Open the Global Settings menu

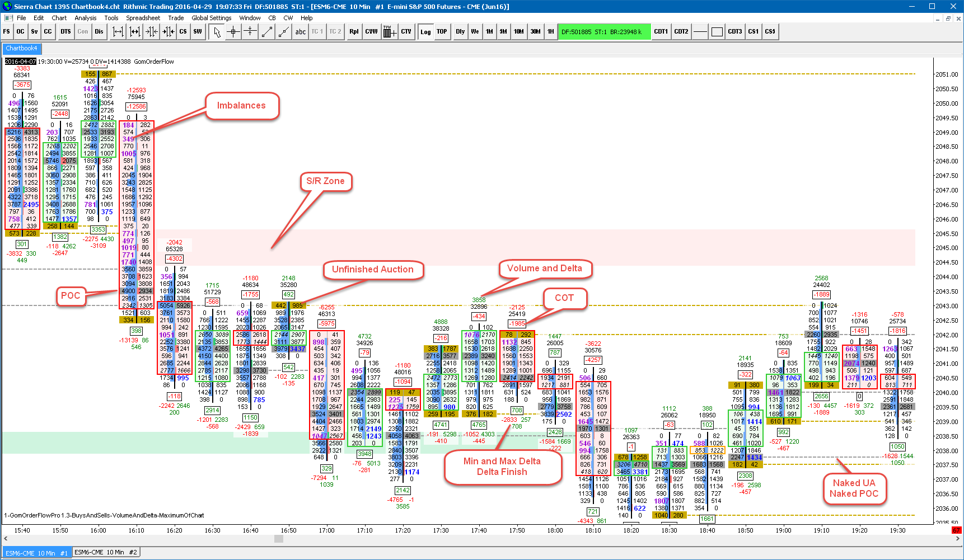pyautogui.click(x=212, y=18)
